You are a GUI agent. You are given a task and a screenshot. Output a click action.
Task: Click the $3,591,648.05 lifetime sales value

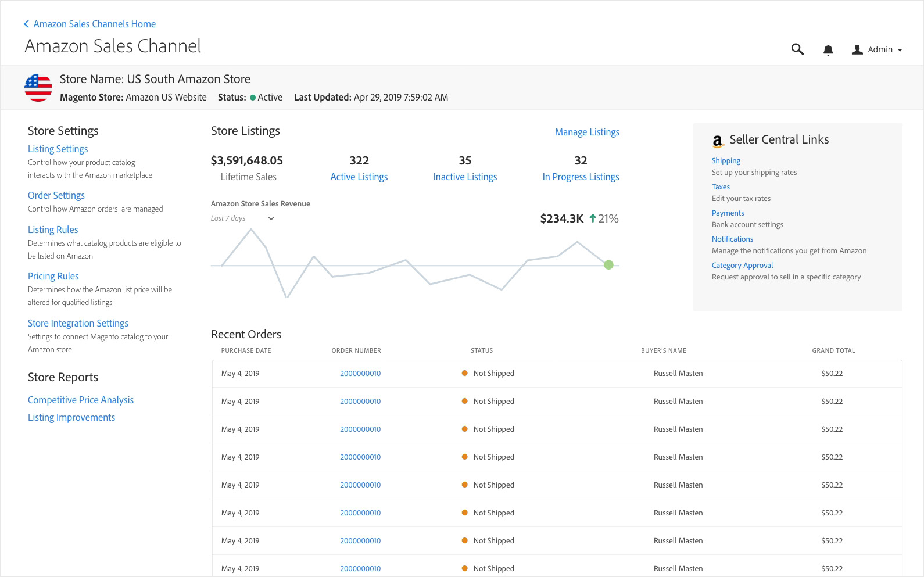[247, 160]
